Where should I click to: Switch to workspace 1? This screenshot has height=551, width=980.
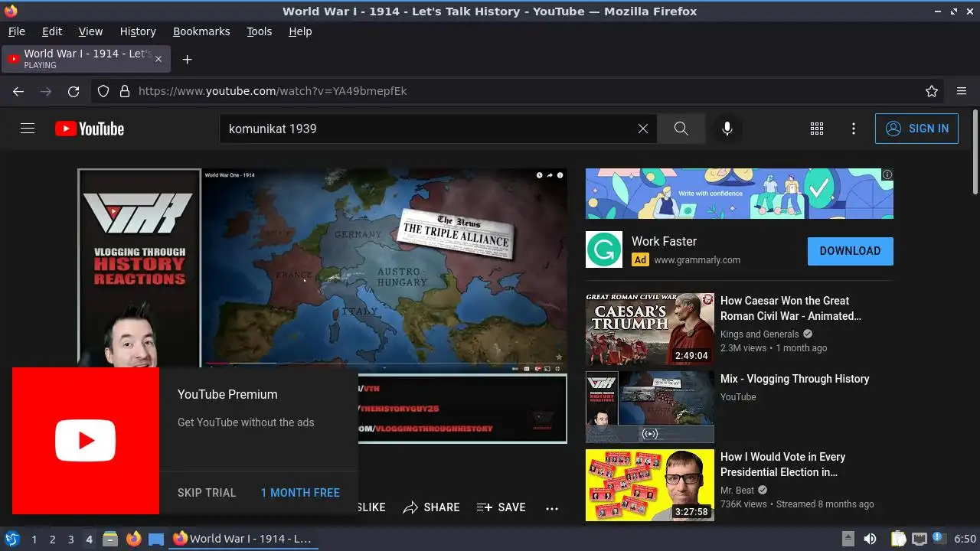point(34,540)
